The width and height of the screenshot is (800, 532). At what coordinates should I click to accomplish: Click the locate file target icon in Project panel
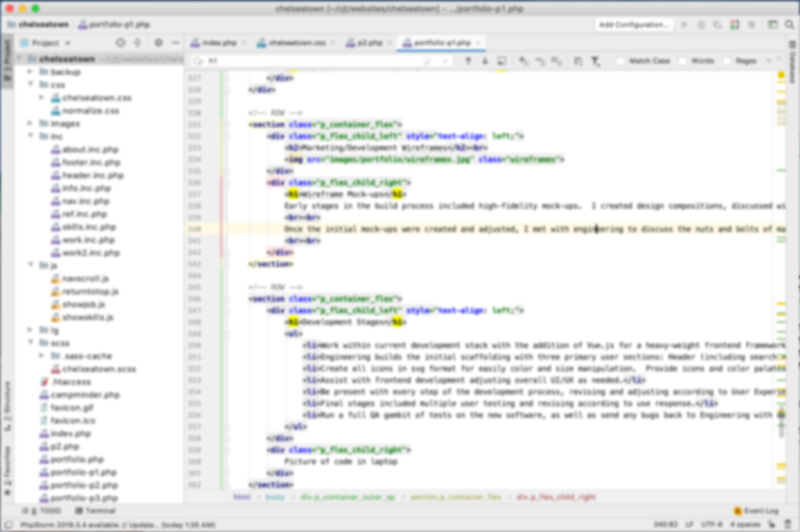(x=121, y=43)
